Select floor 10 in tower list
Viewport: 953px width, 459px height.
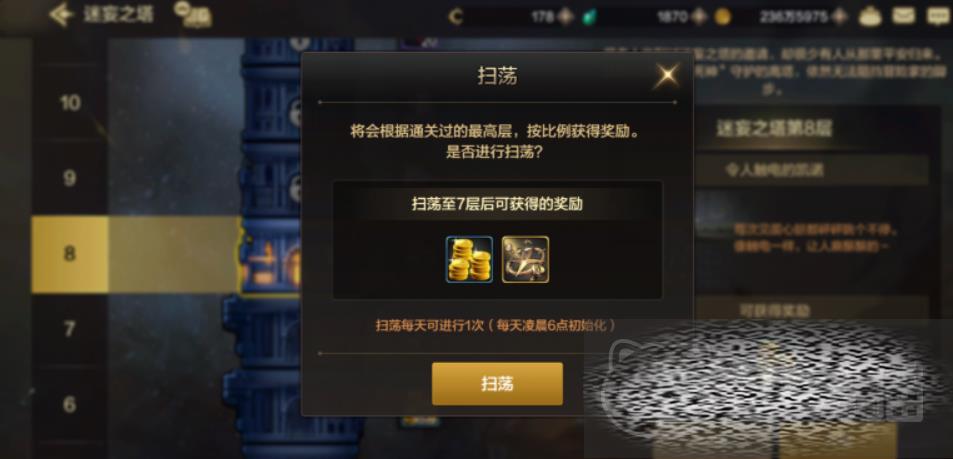coord(71,103)
